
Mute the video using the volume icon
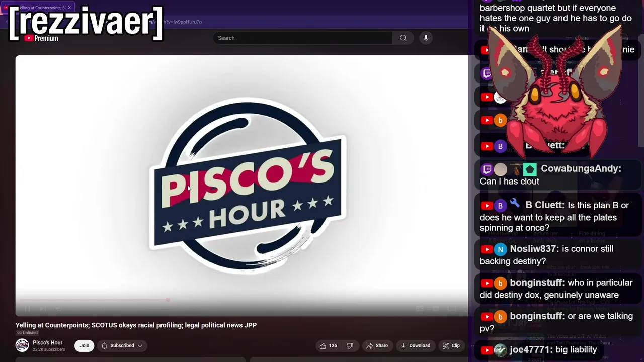[x=59, y=308]
